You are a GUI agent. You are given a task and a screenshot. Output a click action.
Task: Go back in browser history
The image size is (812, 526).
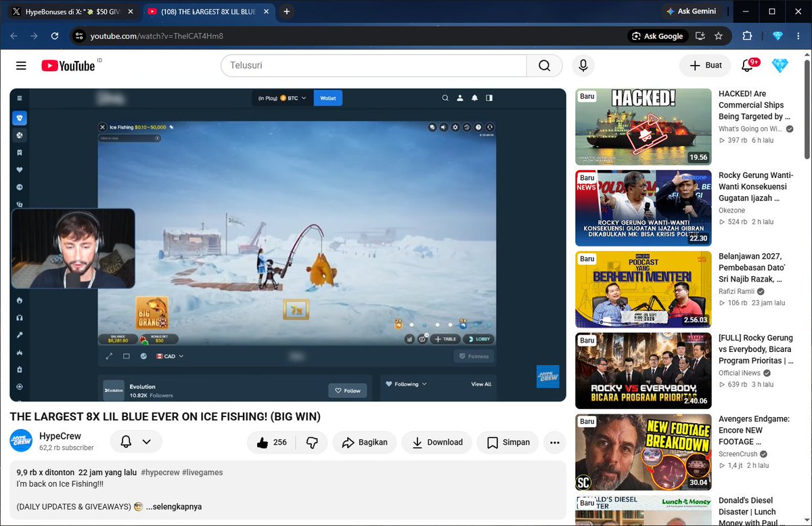point(14,36)
